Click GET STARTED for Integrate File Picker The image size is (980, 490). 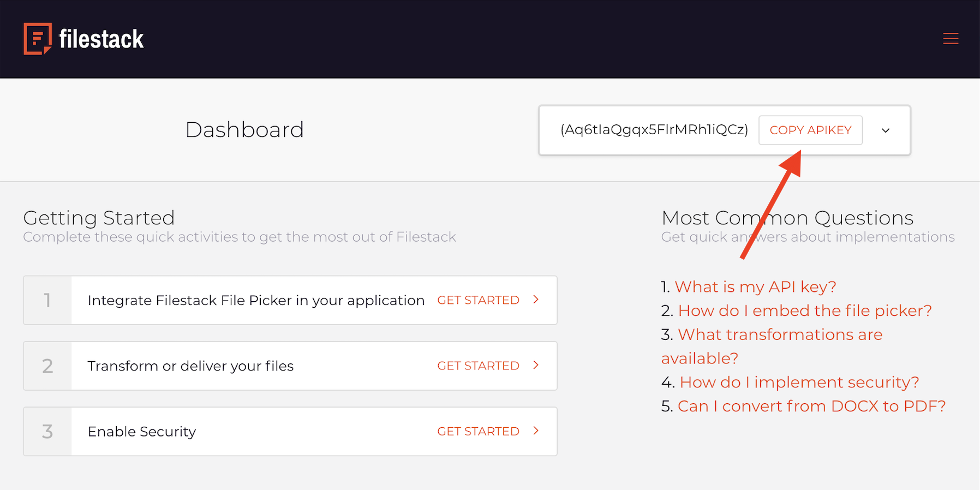tap(478, 300)
